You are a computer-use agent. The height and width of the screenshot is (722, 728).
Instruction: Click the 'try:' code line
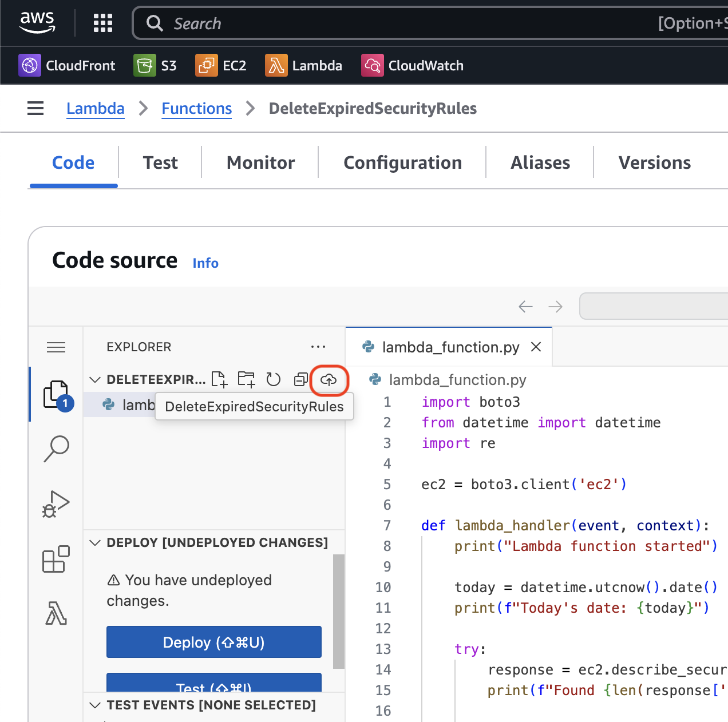(x=470, y=649)
